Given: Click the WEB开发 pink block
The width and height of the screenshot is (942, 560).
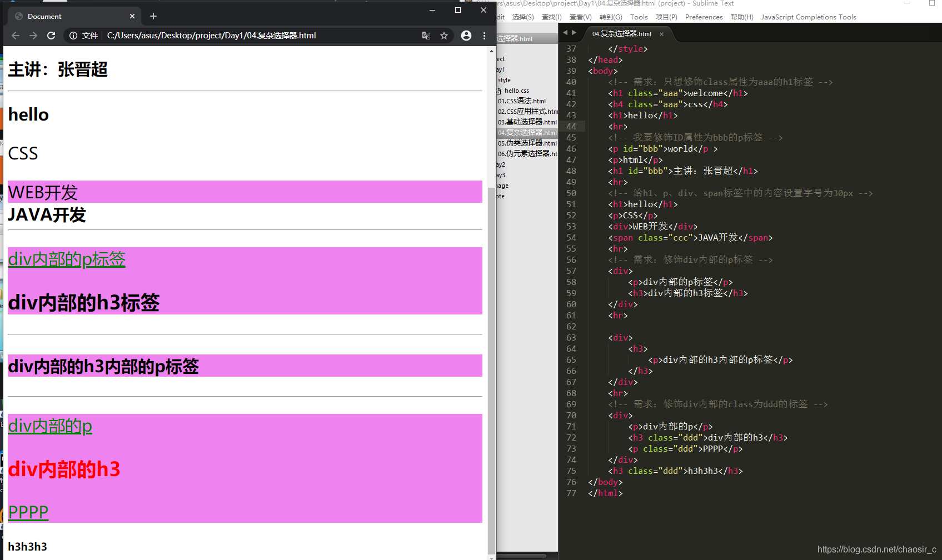Looking at the screenshot, I should pyautogui.click(x=245, y=192).
